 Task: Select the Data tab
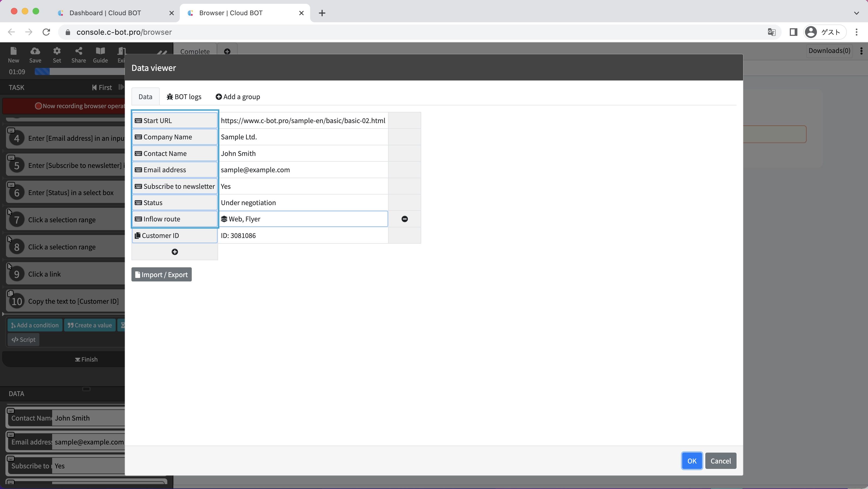(145, 97)
